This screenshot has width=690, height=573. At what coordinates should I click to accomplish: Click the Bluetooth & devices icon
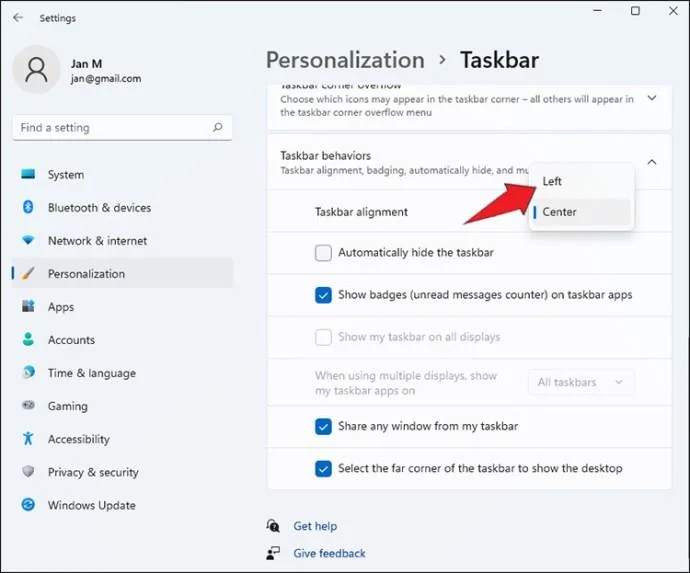pos(28,207)
